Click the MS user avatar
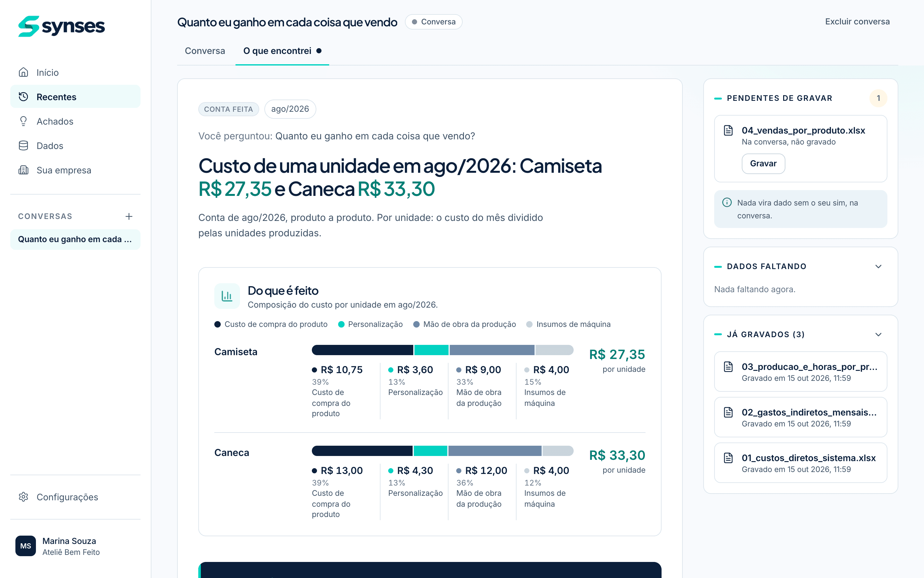Image resolution: width=924 pixels, height=578 pixels. tap(26, 546)
